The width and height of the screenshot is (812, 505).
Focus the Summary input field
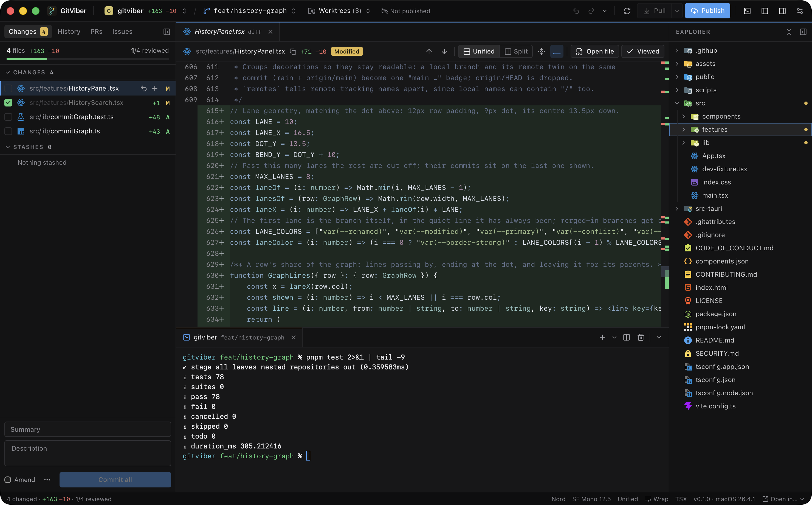(x=88, y=429)
